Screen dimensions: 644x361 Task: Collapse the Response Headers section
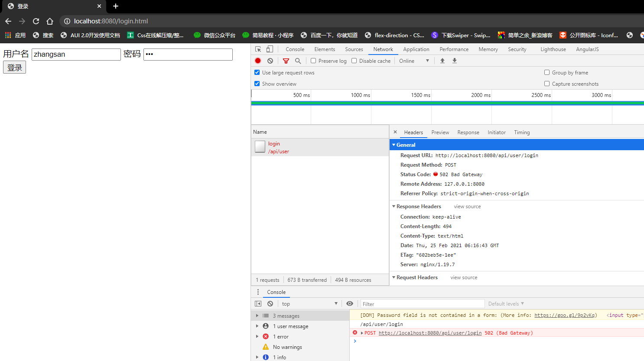[394, 206]
